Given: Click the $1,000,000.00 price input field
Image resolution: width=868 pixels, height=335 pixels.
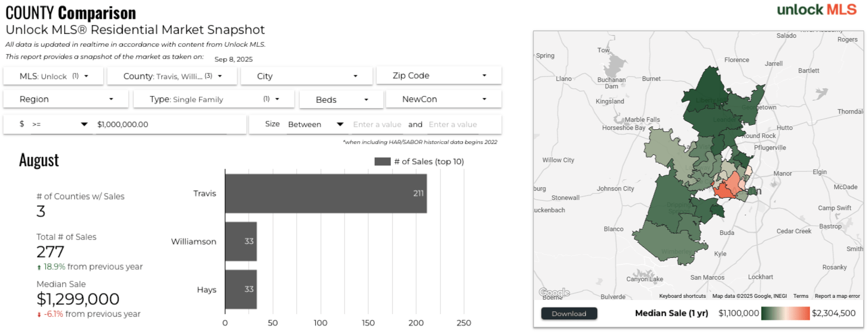Looking at the screenshot, I should [162, 124].
